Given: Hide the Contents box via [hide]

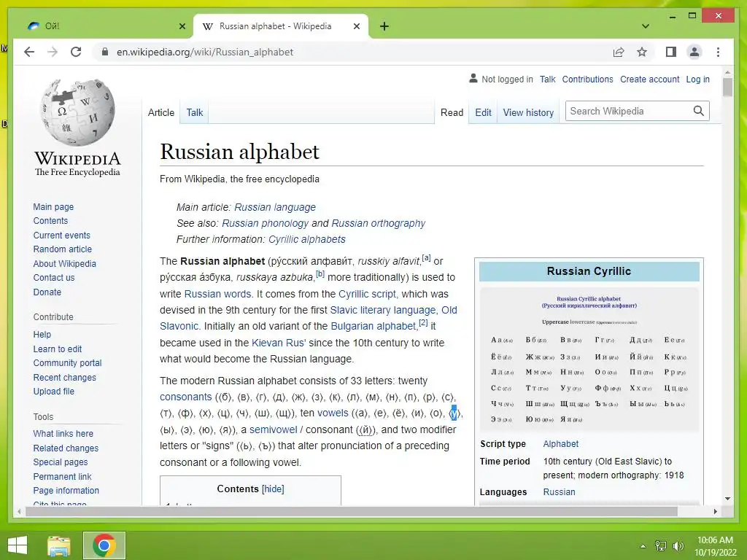Looking at the screenshot, I should click(x=273, y=489).
